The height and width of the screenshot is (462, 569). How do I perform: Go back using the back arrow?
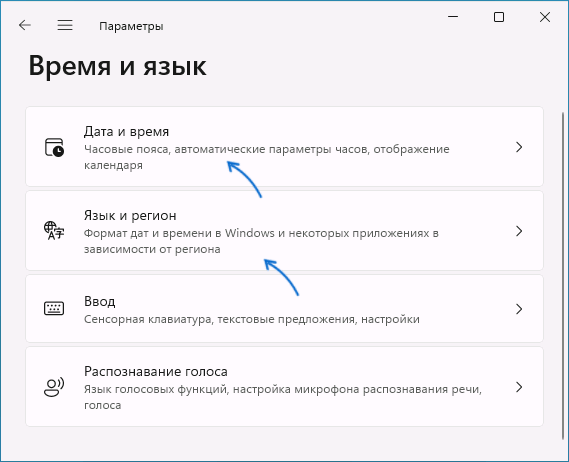tap(25, 25)
